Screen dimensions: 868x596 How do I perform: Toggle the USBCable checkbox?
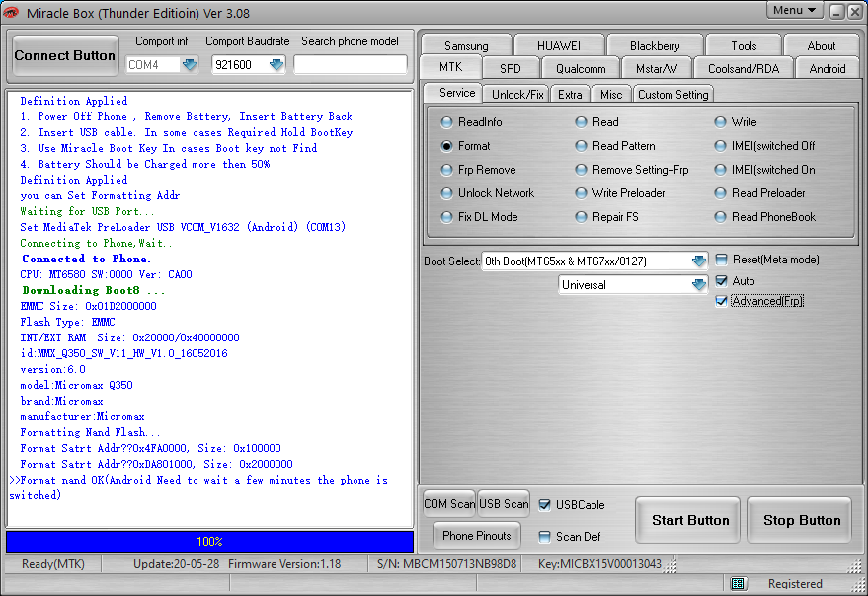[545, 504]
